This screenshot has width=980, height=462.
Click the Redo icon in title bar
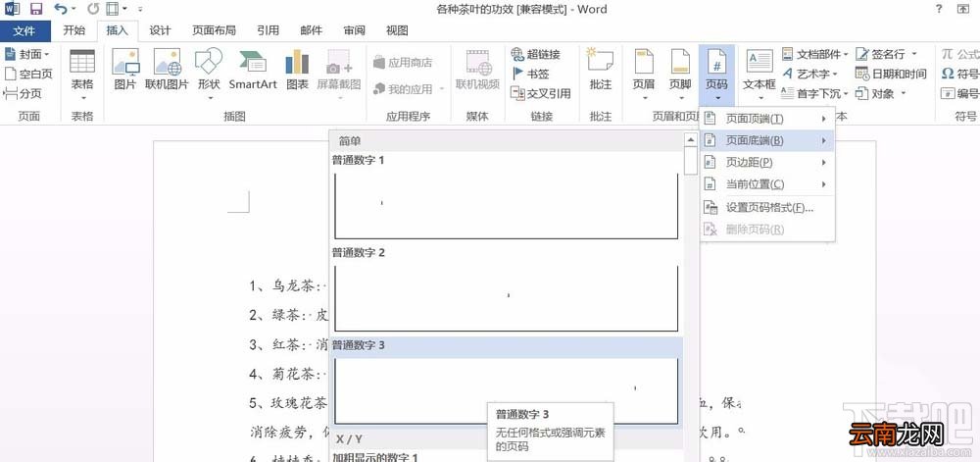point(93,9)
